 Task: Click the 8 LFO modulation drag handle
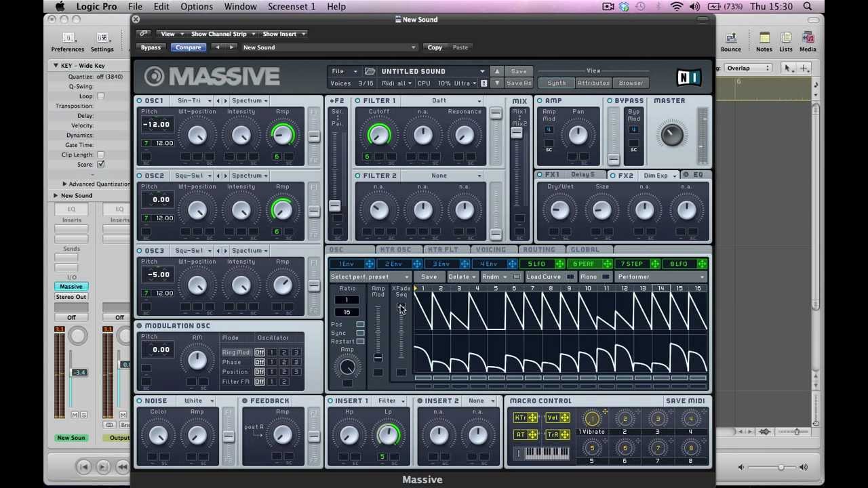coord(701,264)
